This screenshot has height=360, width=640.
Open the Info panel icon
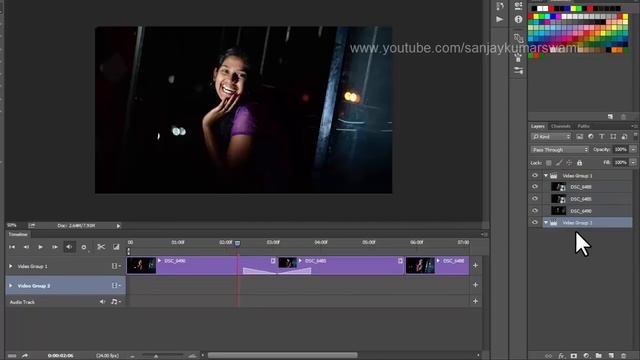tap(518, 19)
